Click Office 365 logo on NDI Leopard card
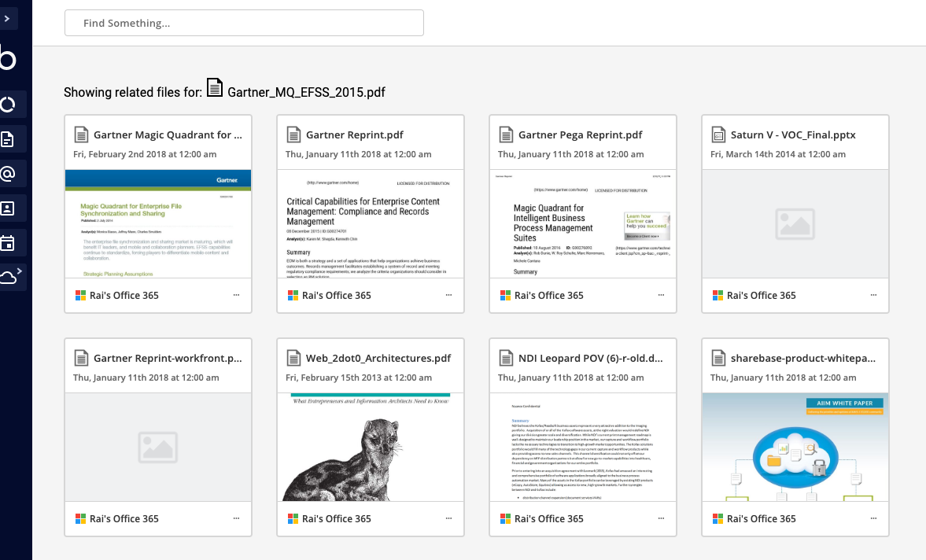Viewport: 926px width, 560px height. (505, 518)
